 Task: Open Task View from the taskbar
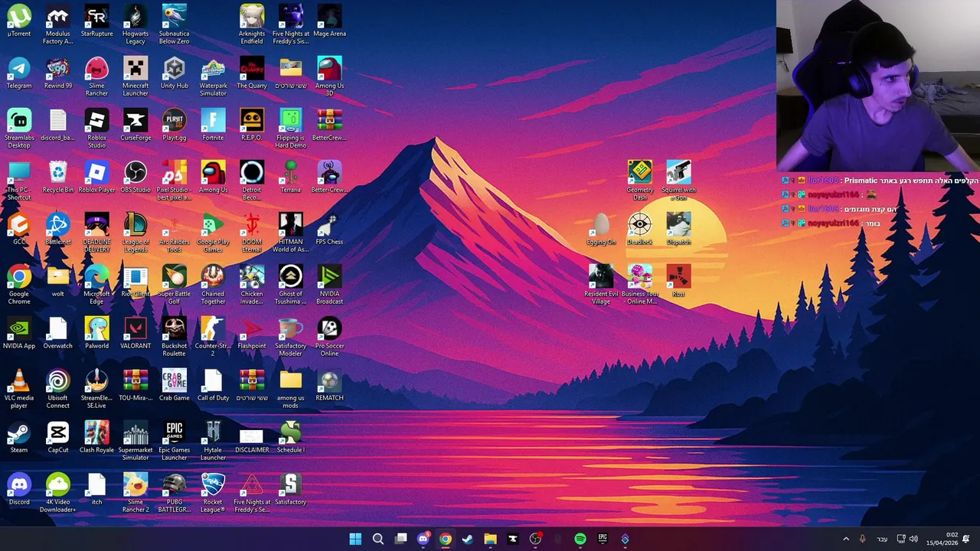pos(400,539)
